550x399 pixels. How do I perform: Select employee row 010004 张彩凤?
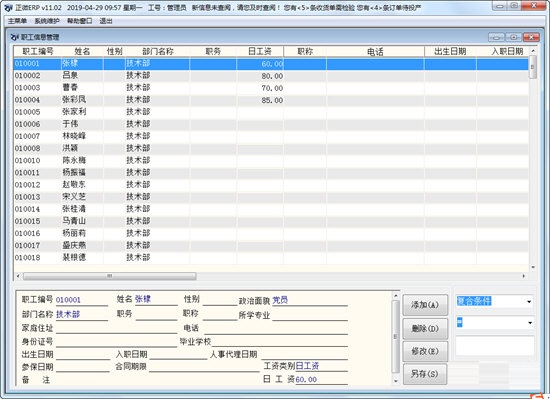click(x=271, y=100)
